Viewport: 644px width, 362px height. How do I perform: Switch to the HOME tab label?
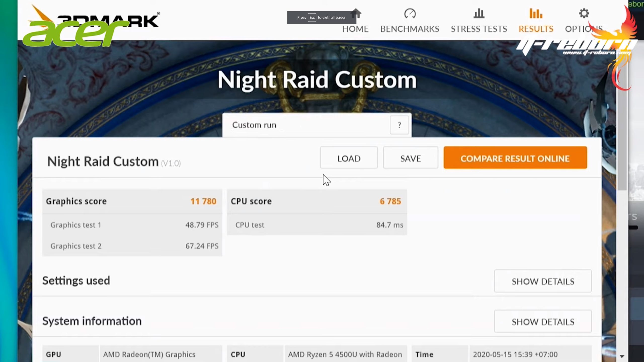point(355,29)
